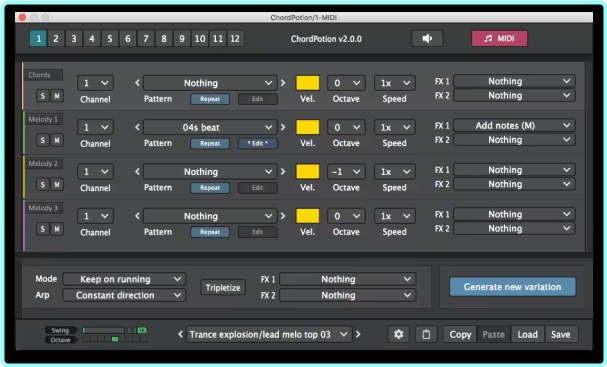Solo the Melody 2 track

click(43, 184)
